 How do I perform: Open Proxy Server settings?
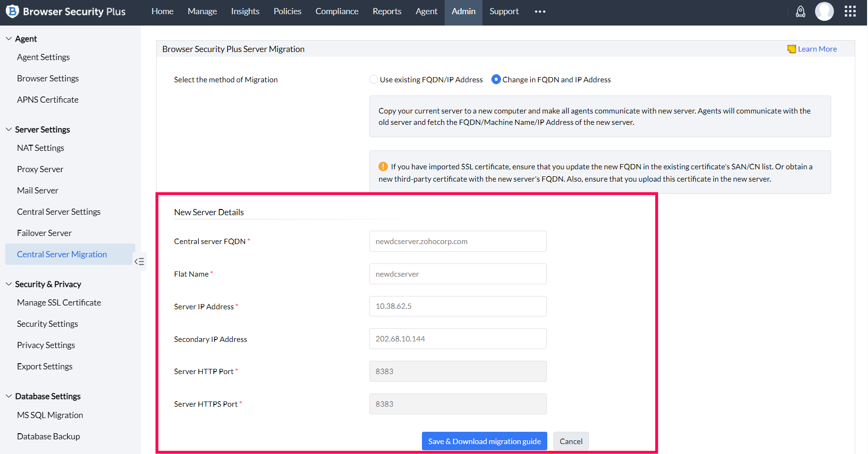point(40,169)
